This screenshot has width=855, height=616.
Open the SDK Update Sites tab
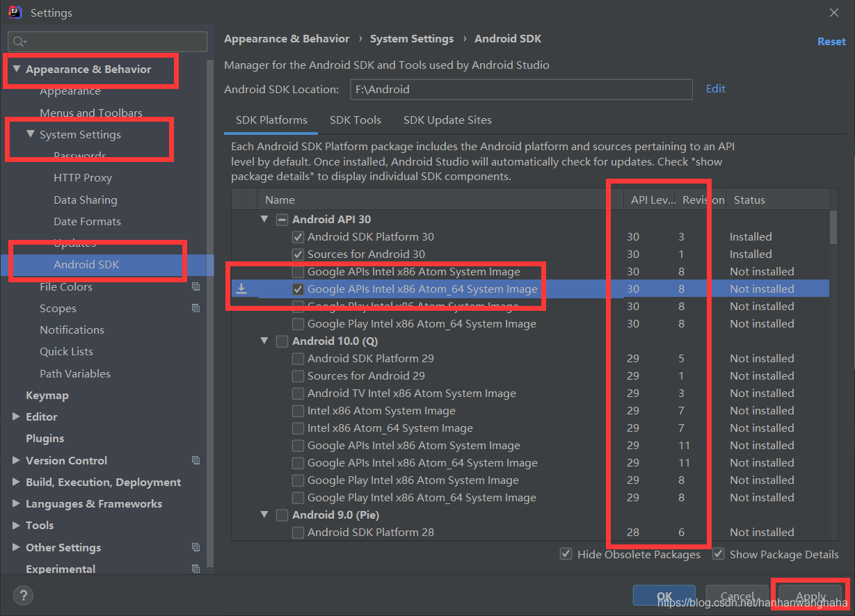(x=447, y=120)
